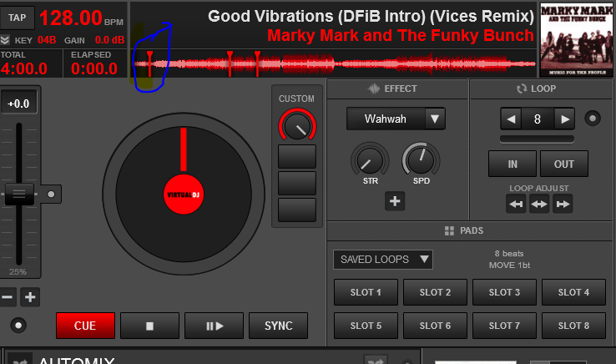The width and height of the screenshot is (616, 364).
Task: Click the first cue marker on waveform
Action: pos(149,63)
